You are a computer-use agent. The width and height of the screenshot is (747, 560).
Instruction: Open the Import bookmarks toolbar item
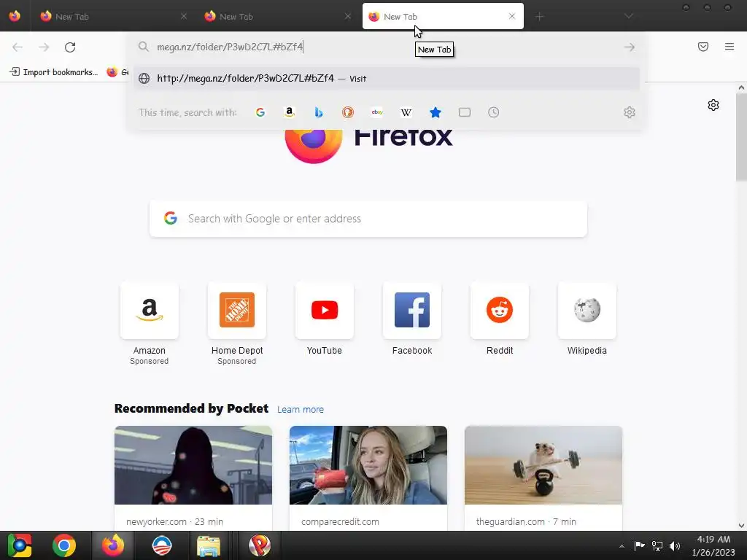pyautogui.click(x=54, y=72)
